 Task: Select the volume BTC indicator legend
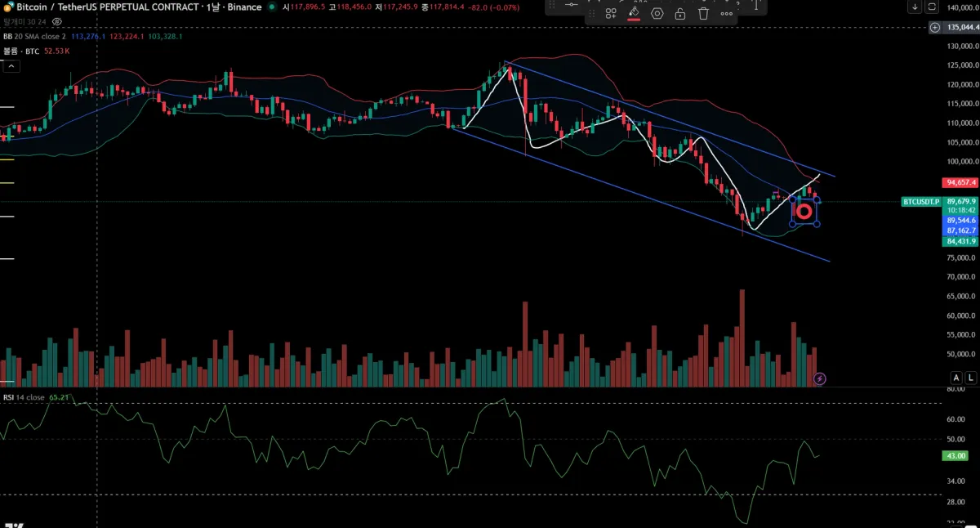click(x=21, y=51)
